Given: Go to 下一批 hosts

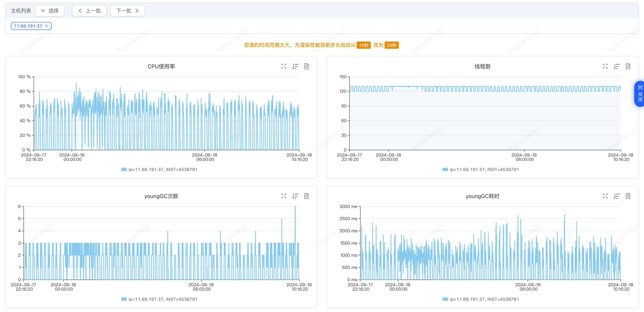Looking at the screenshot, I should [x=128, y=11].
